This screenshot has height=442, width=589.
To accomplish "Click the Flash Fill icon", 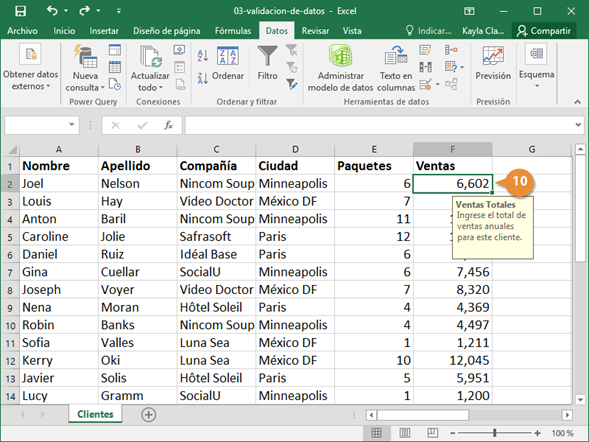I will coord(425,50).
